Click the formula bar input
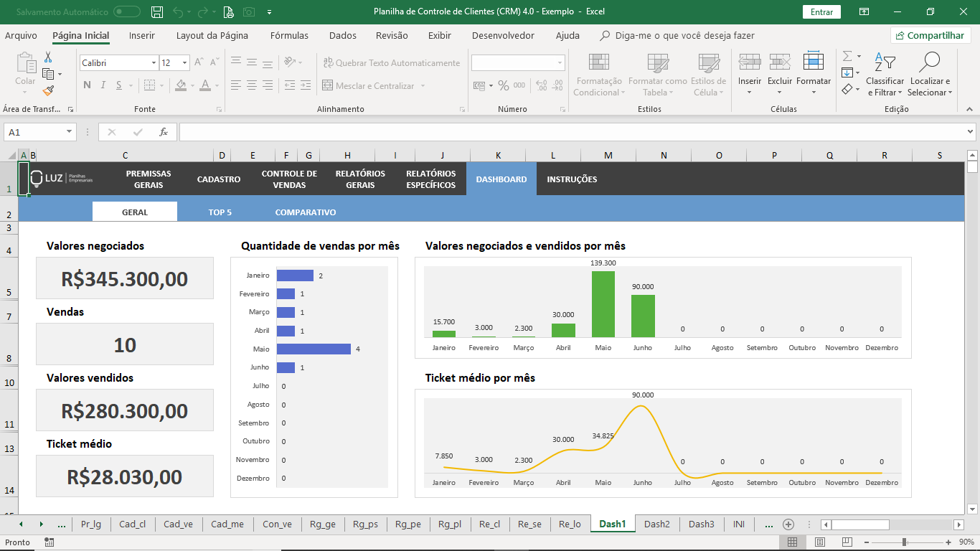Image resolution: width=980 pixels, height=551 pixels. point(572,132)
